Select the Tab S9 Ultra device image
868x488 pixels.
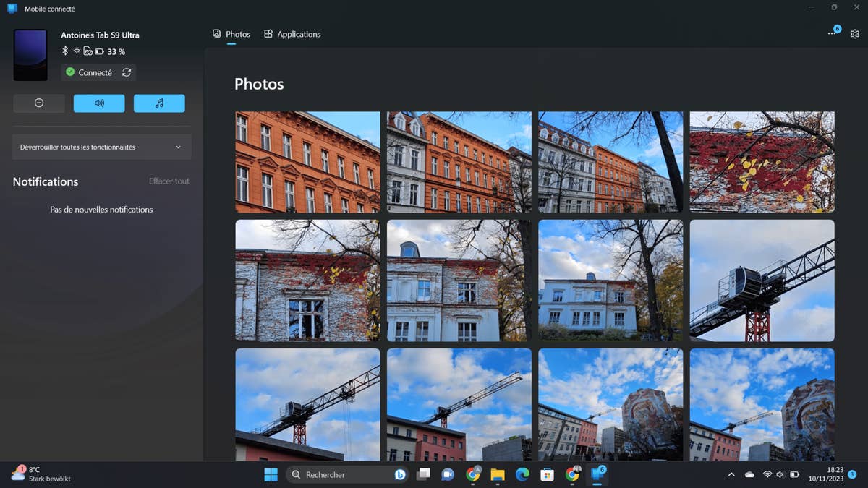pyautogui.click(x=30, y=55)
